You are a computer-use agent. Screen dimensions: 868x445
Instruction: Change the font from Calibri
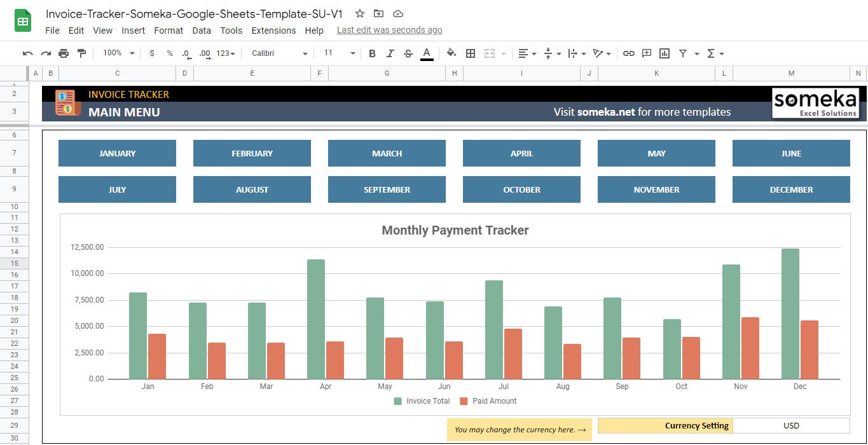point(280,53)
